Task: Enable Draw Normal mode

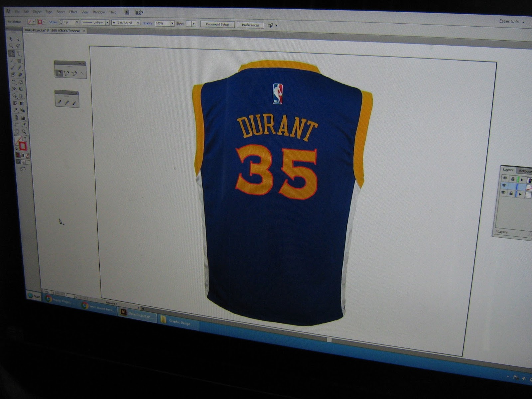Action: (19, 162)
